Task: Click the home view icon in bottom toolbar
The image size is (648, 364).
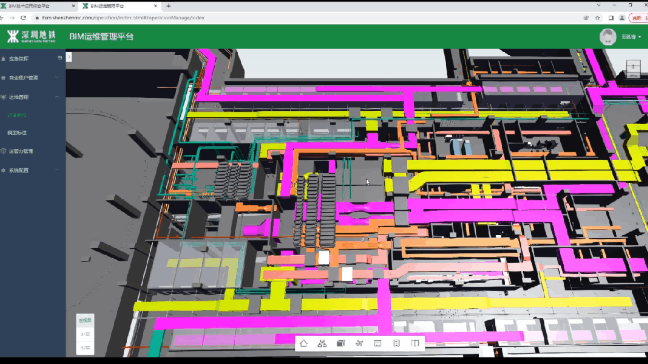Action: [304, 343]
